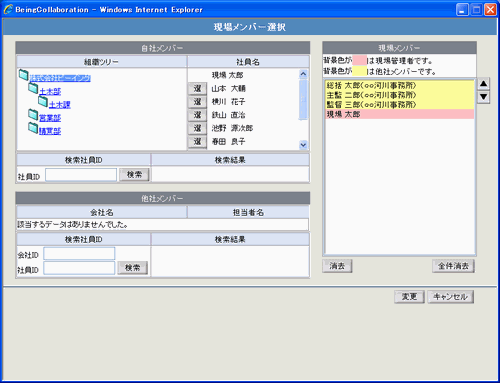Click the employee list scrollbar thumb

coord(303,99)
